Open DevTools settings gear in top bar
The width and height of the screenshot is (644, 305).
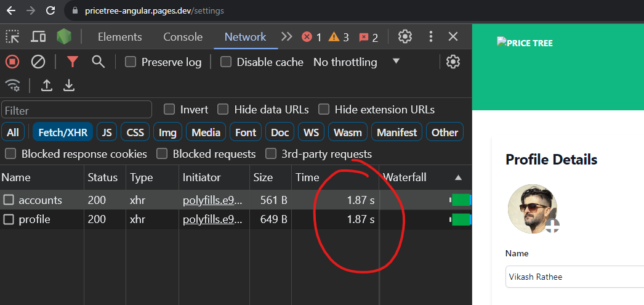tap(405, 36)
